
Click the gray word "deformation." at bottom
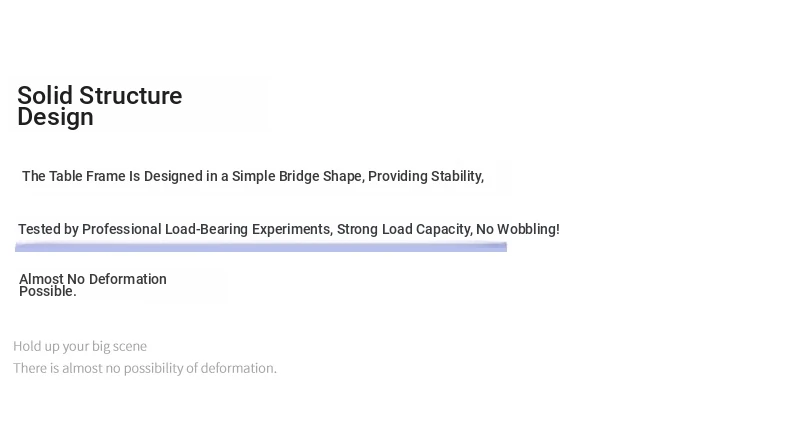239,368
